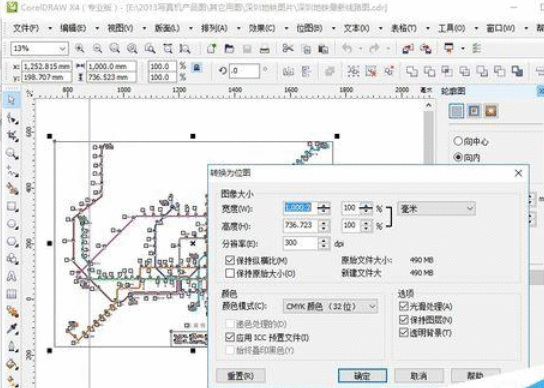Select the Pick tool in the toolbox
Viewport: 544px width, 388px height.
[x=12, y=100]
